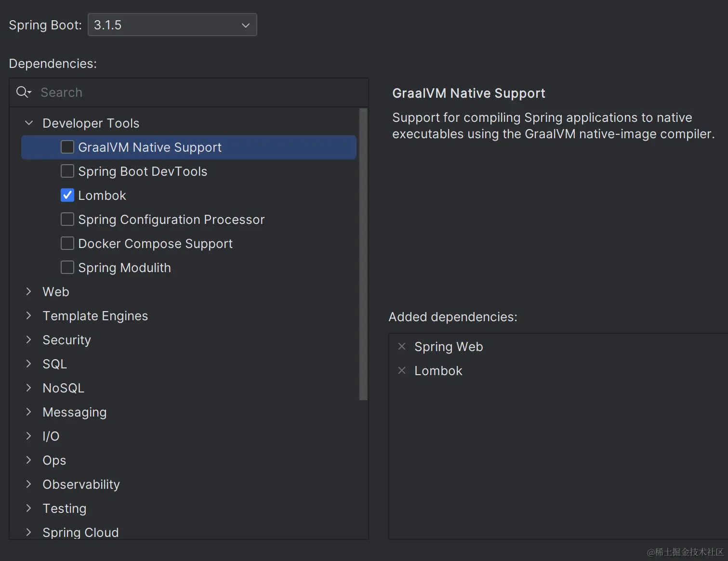This screenshot has height=561, width=728.
Task: Expand the Ops category
Action: [29, 460]
